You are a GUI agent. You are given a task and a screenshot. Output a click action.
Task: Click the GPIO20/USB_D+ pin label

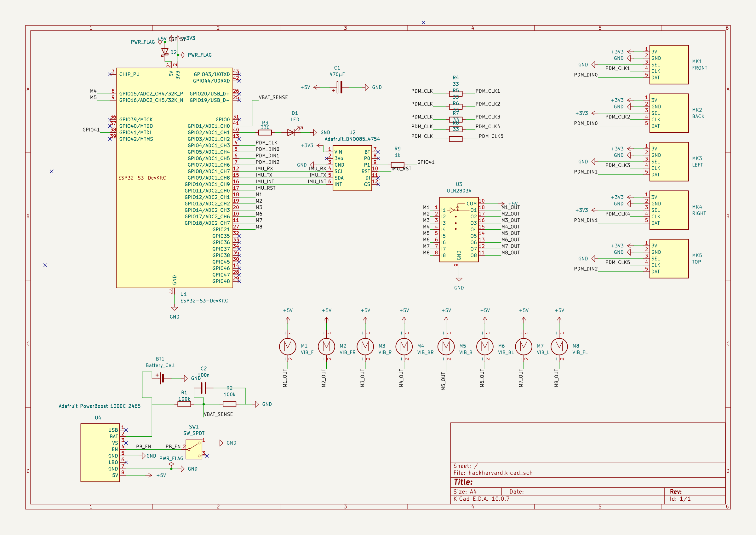(x=210, y=94)
